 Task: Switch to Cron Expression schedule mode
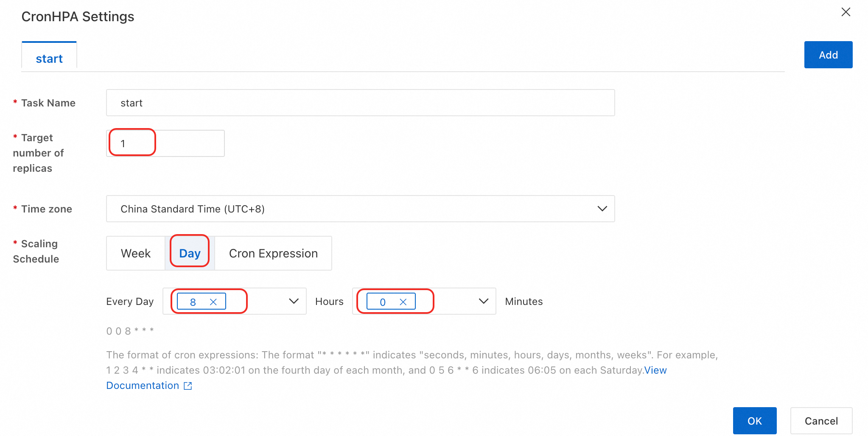tap(273, 253)
